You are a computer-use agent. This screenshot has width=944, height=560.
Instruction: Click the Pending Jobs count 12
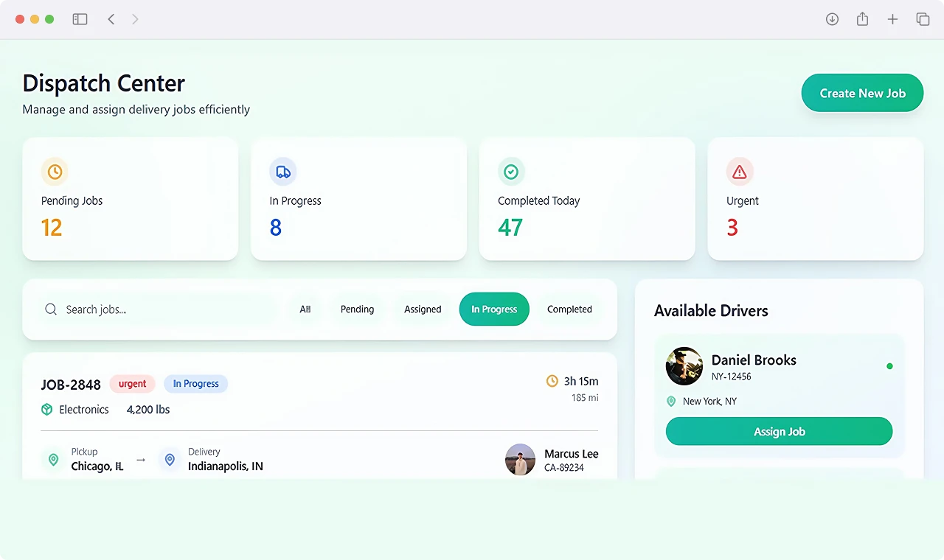coord(52,228)
